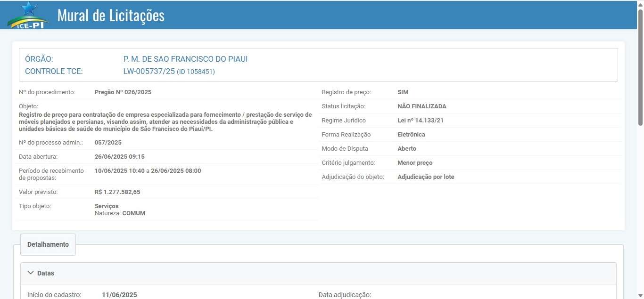The image size is (644, 299).
Task: Select the NÃO FINALIZADA status
Action: (422, 106)
